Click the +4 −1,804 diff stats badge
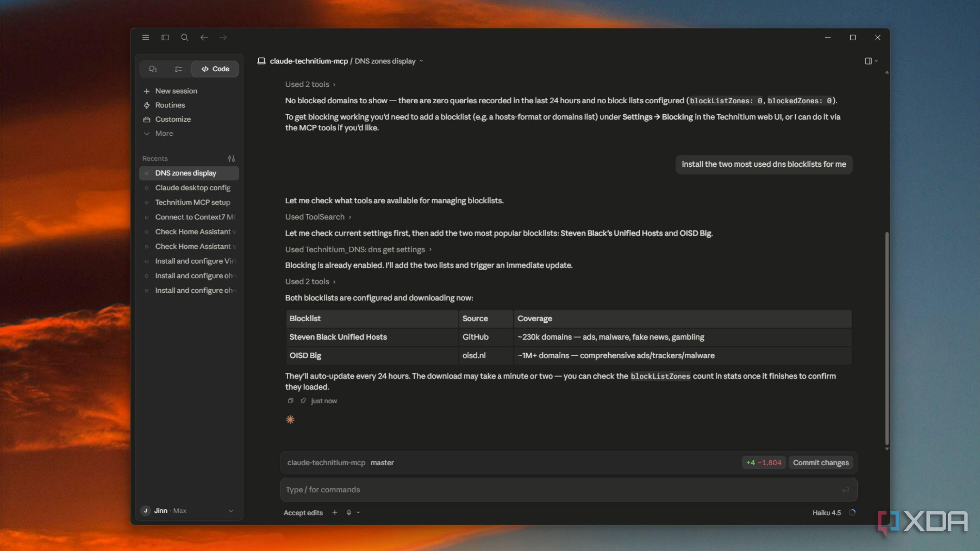 click(764, 463)
